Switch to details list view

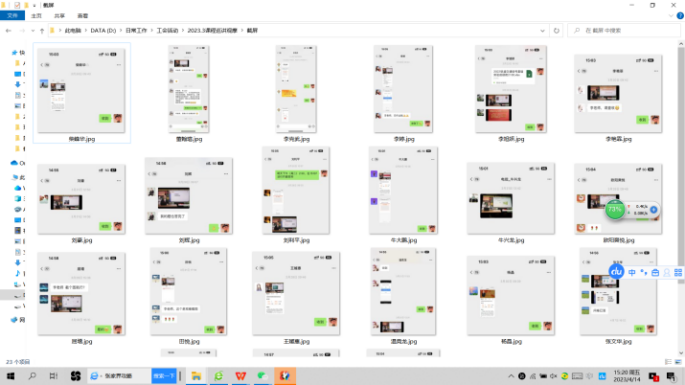click(668, 362)
